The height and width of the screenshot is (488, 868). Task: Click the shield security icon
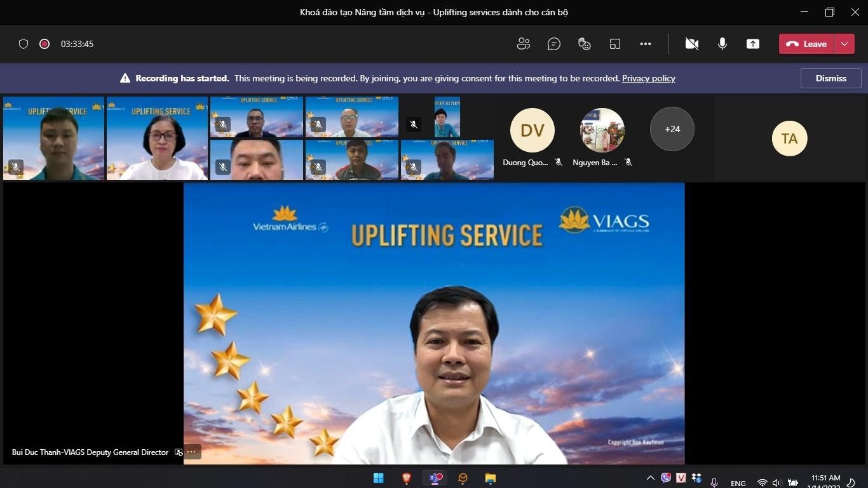24,44
